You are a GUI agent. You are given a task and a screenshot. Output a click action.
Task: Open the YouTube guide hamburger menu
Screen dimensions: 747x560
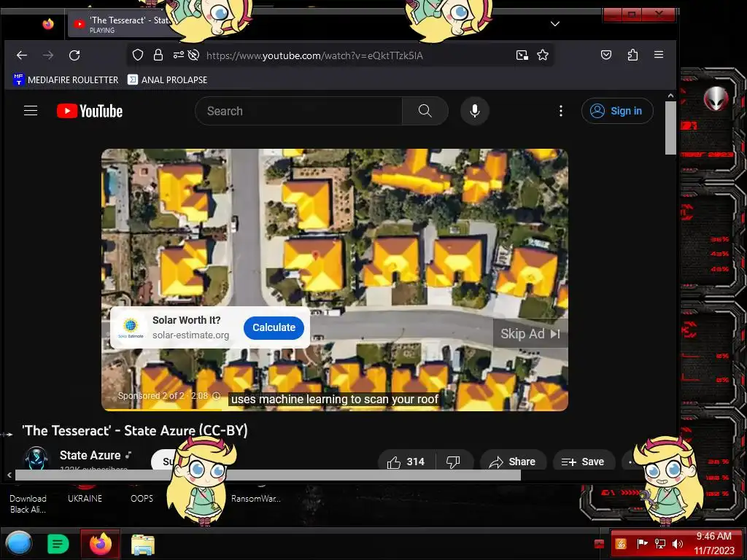click(x=31, y=111)
